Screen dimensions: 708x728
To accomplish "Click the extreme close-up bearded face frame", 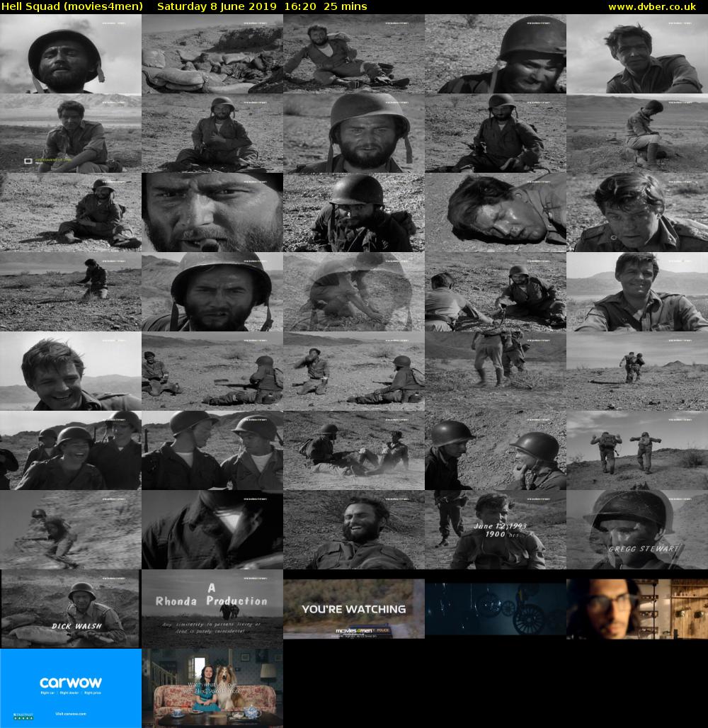I will [212, 212].
